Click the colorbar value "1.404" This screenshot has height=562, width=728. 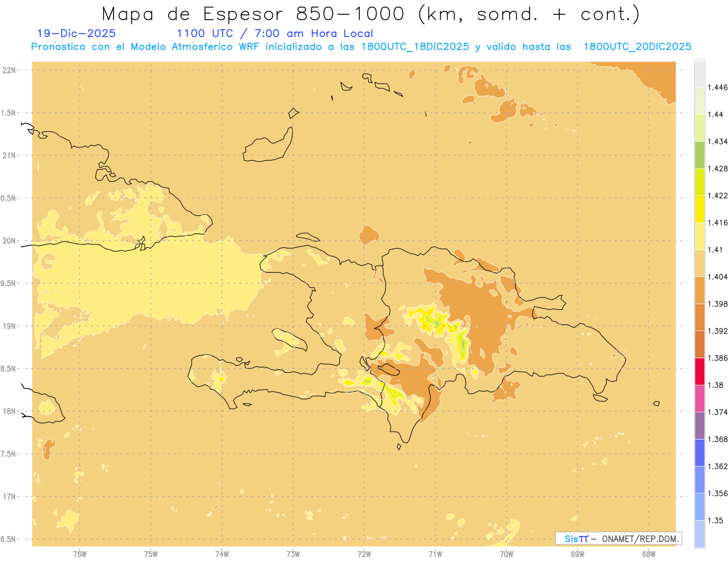click(x=718, y=276)
